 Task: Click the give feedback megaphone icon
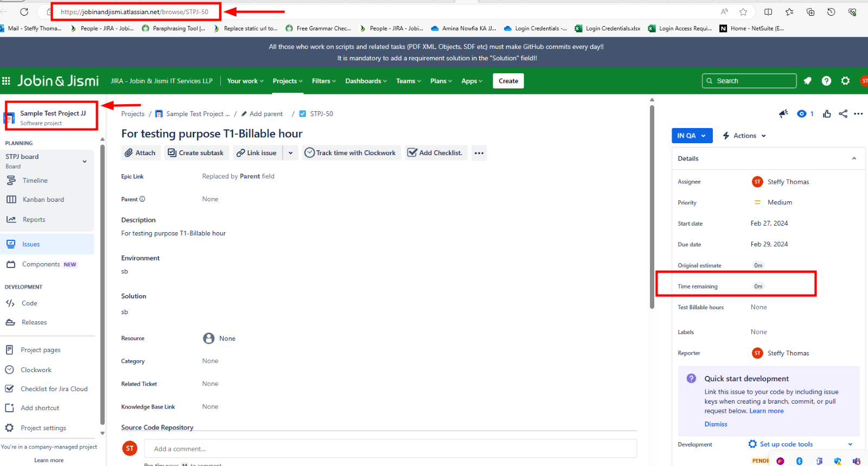[783, 114]
